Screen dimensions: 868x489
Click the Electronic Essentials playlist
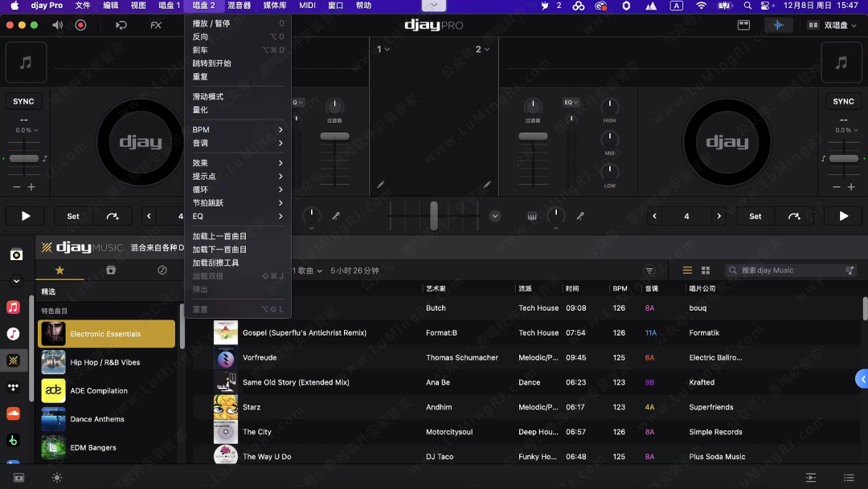click(x=107, y=333)
